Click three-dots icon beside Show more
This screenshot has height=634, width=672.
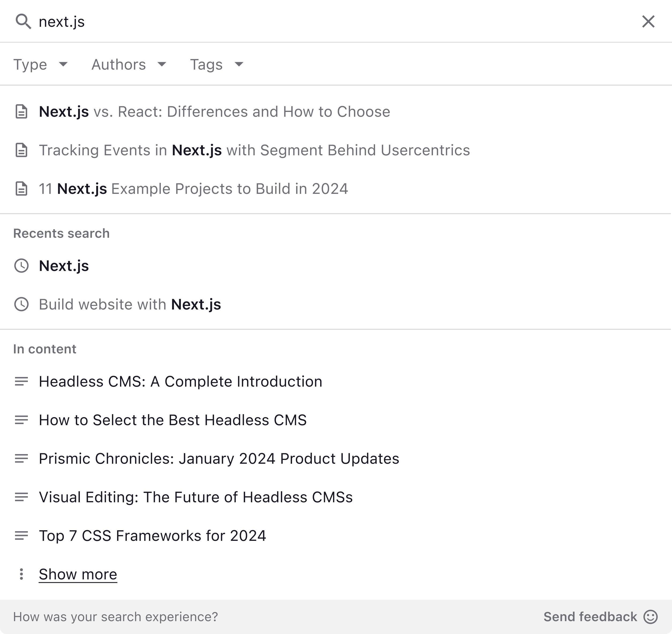(21, 574)
